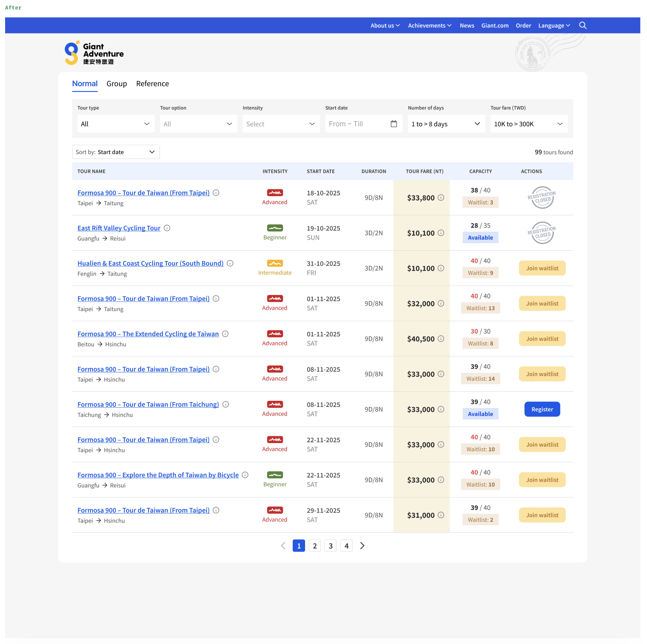This screenshot has height=644, width=647.
Task: Go to page 3 of results
Action: [330, 545]
